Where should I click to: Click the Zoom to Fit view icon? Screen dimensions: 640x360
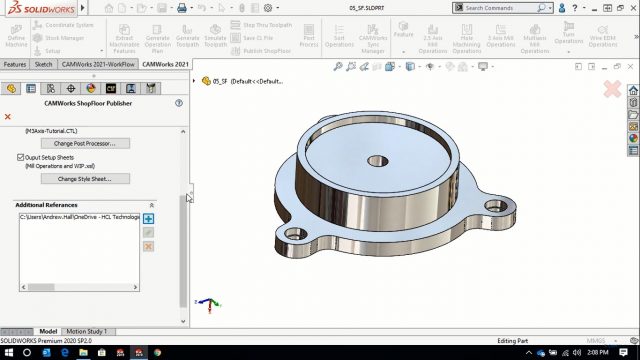point(338,67)
